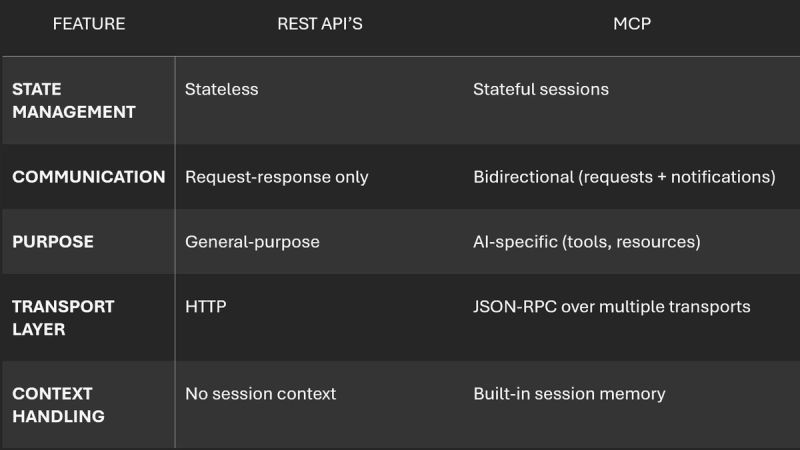This screenshot has height=450, width=800.
Task: Select the CONTEXT HANDLING row label
Action: 60,405
